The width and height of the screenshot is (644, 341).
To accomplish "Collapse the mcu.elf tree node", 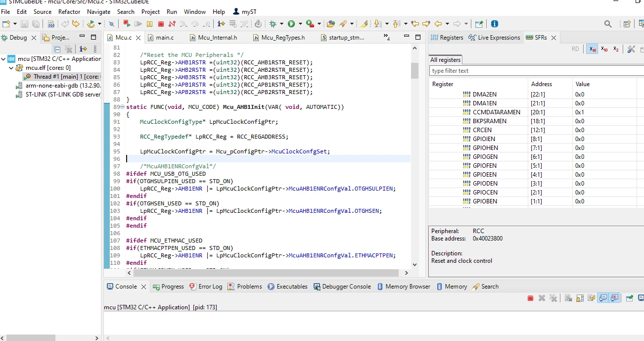I will pyautogui.click(x=11, y=68).
